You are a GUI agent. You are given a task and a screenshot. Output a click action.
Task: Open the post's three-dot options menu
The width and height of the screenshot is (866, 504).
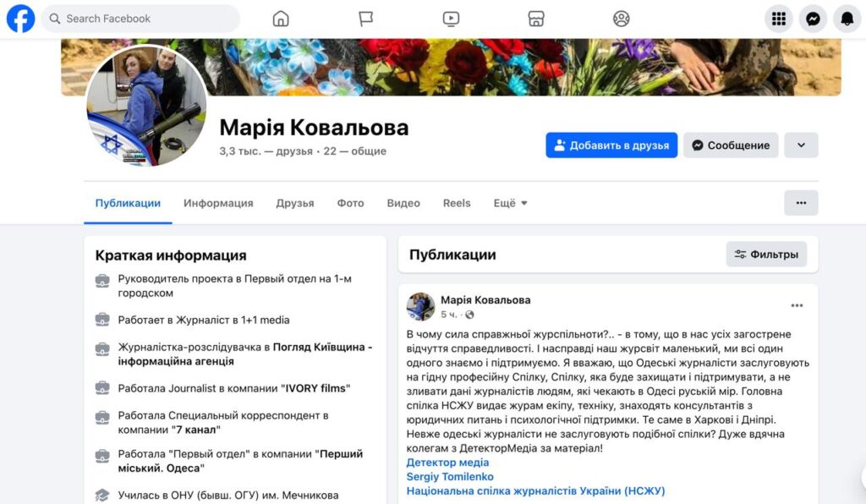(x=797, y=305)
